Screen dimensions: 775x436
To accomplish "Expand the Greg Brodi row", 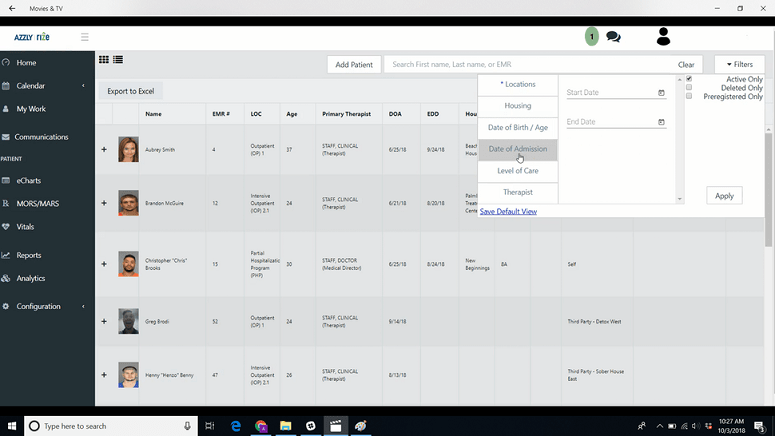I will [104, 321].
